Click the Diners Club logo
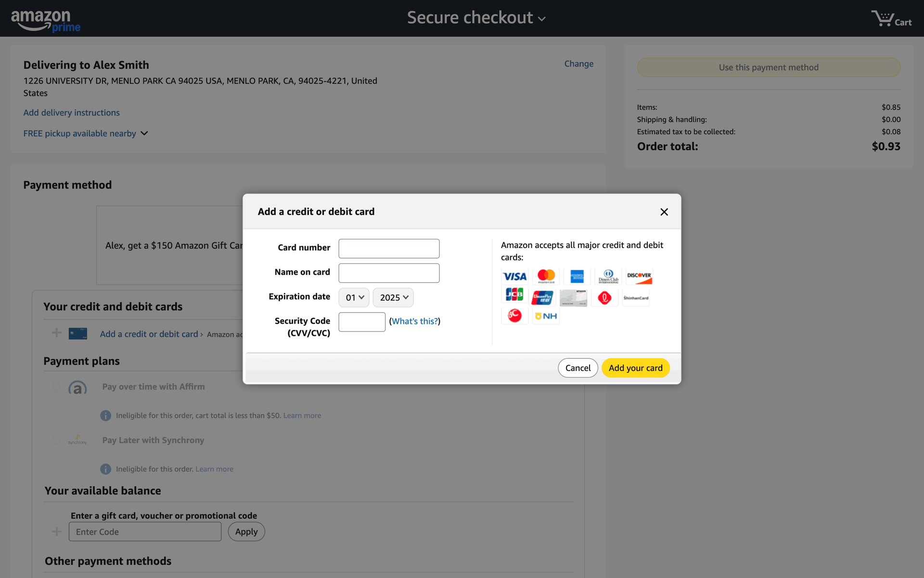 coord(608,276)
